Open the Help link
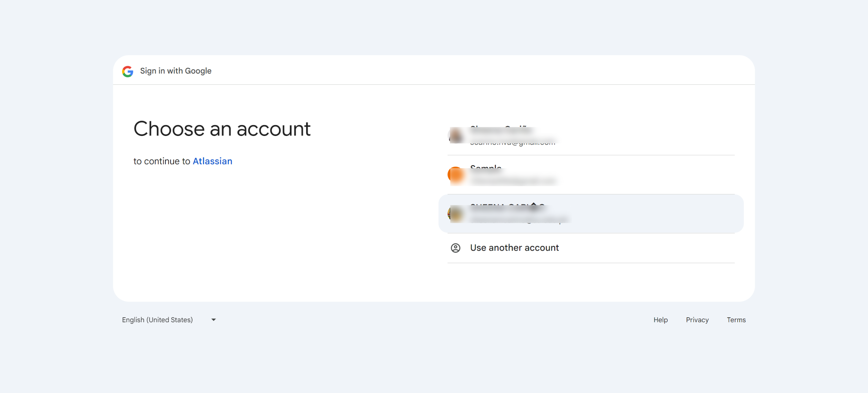Screen dimensions: 868x393 point(660,320)
